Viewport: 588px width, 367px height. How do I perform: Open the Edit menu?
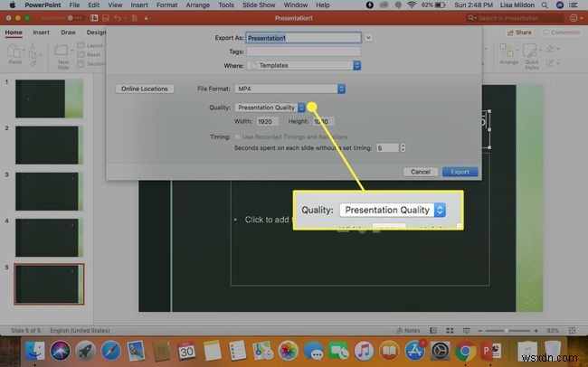tap(94, 5)
